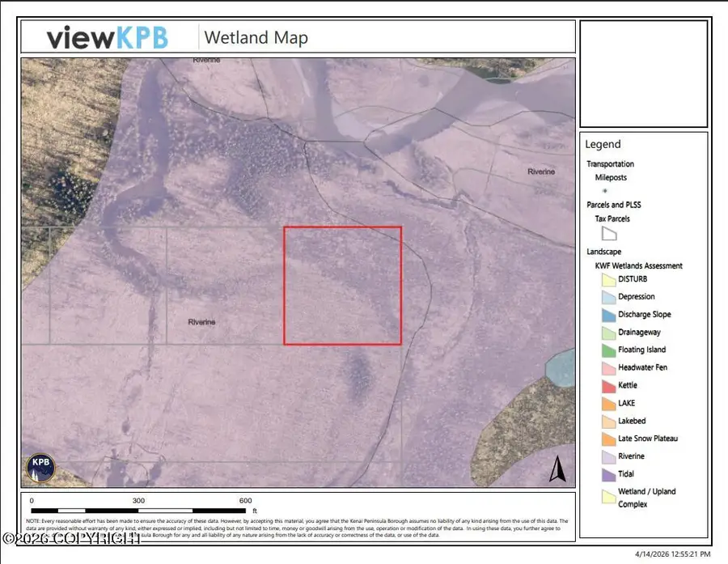The image size is (728, 564).
Task: Click the Mileposts dot symbol in legend
Action: tap(603, 190)
